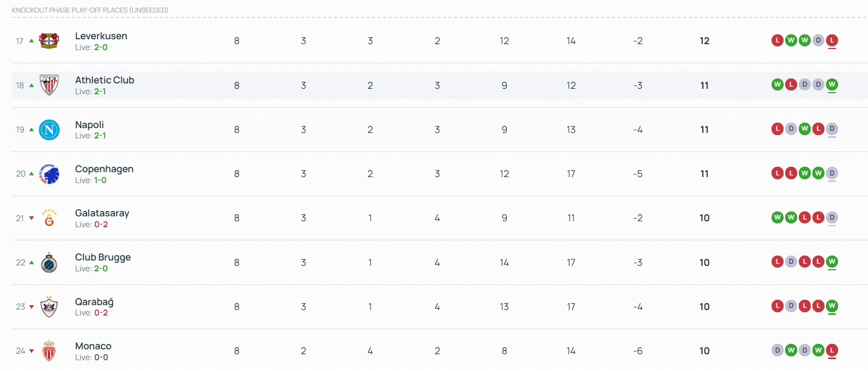
Task: Click the Qarabağ club crest
Action: [49, 307]
